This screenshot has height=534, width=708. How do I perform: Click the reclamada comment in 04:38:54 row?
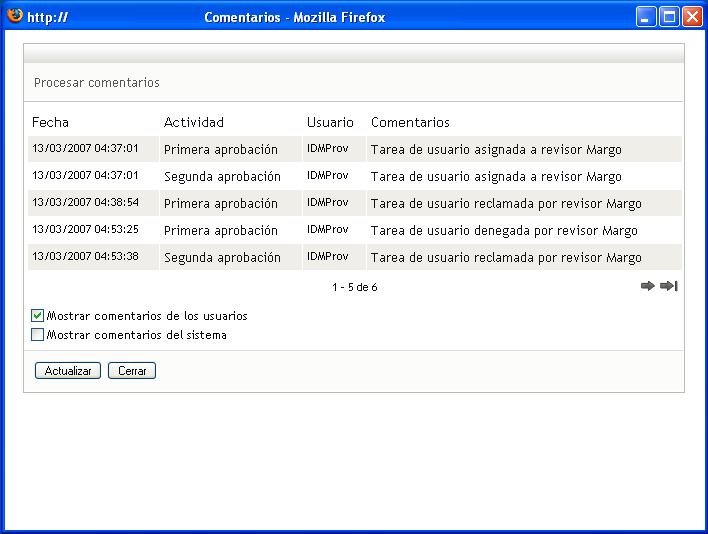506,204
